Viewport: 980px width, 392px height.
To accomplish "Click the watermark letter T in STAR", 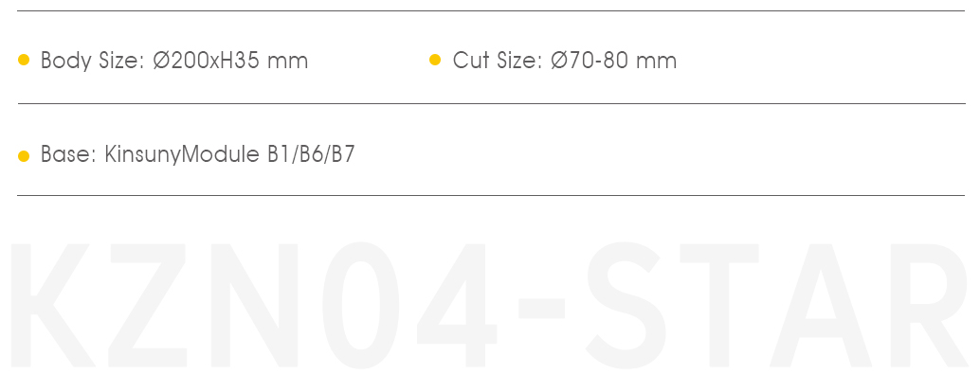I will coord(719,305).
